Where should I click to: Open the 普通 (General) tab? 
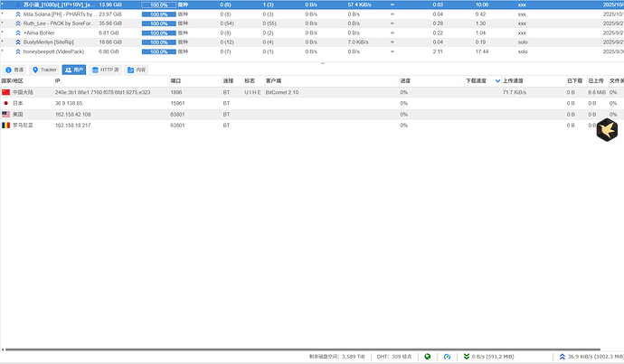click(14, 69)
